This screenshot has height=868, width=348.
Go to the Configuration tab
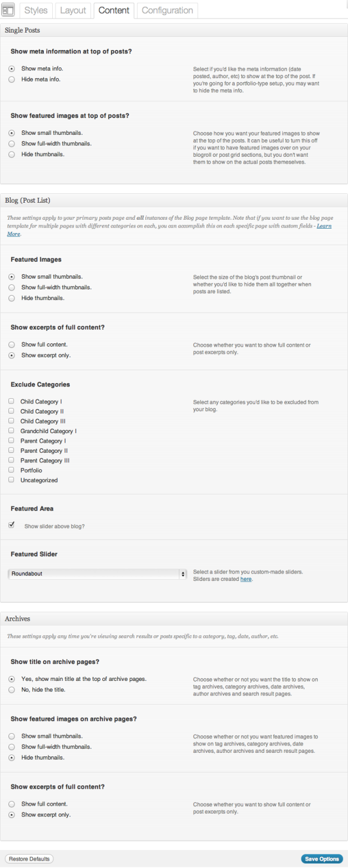pyautogui.click(x=167, y=11)
